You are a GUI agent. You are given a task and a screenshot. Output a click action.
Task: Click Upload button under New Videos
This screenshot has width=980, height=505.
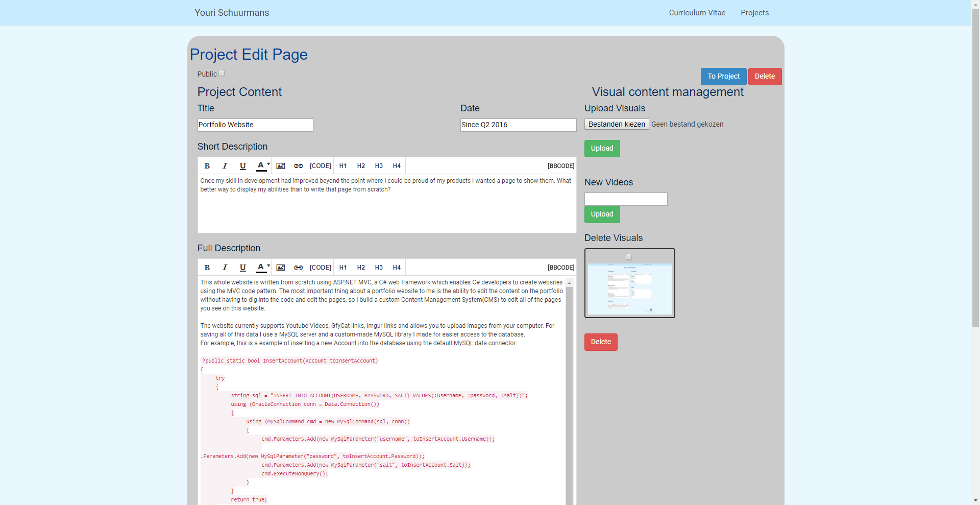click(x=602, y=214)
